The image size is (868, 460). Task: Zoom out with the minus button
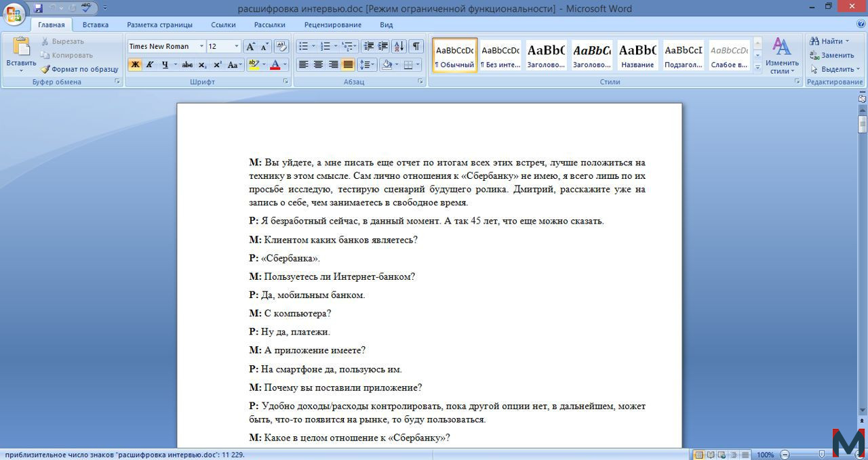tap(785, 455)
